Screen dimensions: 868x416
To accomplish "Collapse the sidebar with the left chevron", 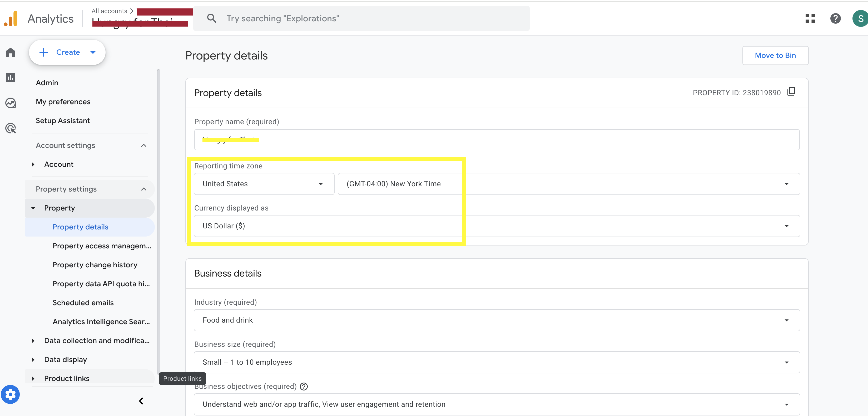I will tap(141, 401).
